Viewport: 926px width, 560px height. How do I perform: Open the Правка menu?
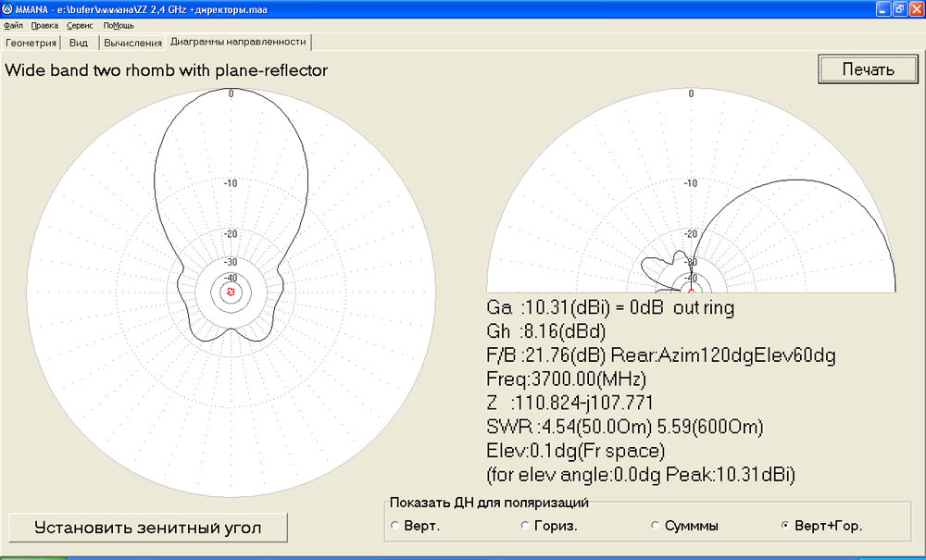pos(44,25)
